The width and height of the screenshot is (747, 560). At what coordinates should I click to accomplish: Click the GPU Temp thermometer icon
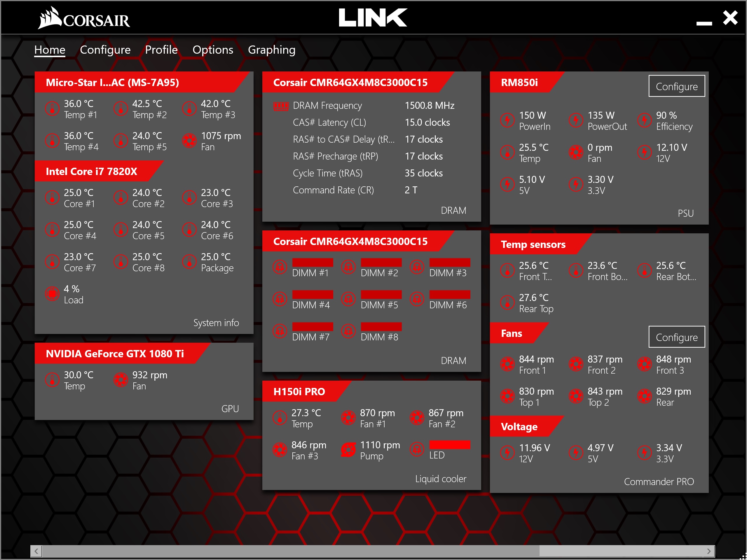[52, 379]
